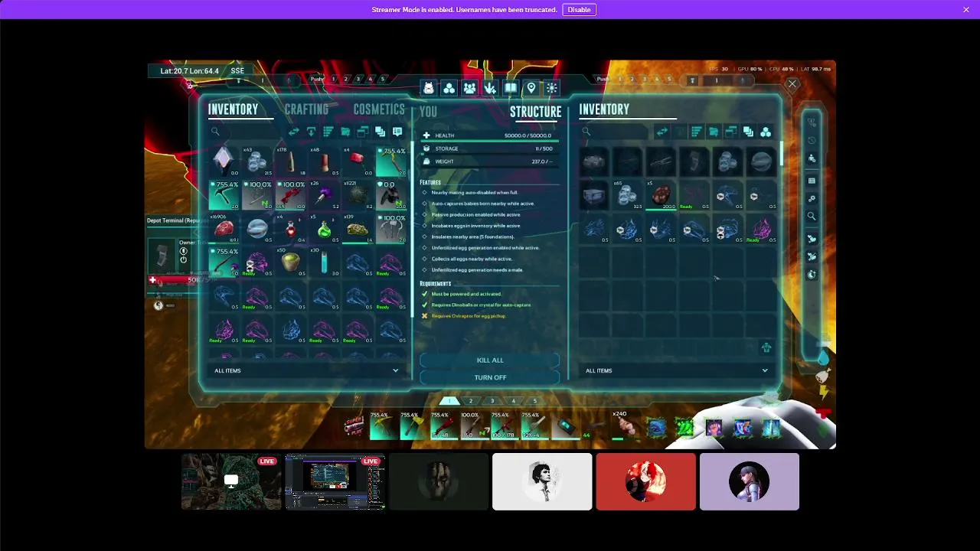Click the magnifier icon in right sidebar
Screen dimensions: 980x551
click(812, 217)
